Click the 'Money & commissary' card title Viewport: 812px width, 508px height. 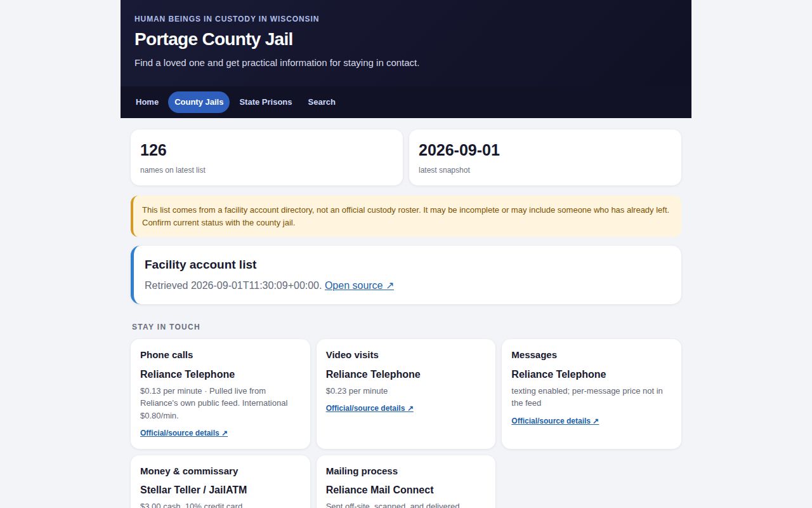pyautogui.click(x=189, y=471)
